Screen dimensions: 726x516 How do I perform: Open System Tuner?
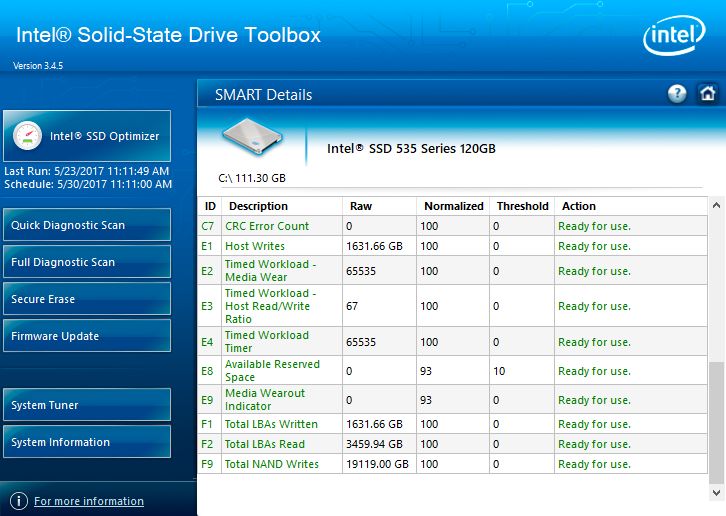[87, 405]
